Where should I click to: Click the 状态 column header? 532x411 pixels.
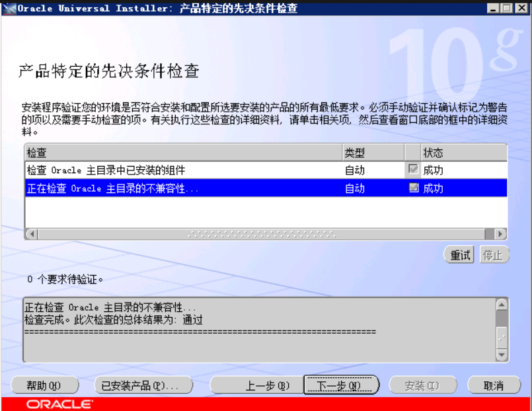pos(464,152)
